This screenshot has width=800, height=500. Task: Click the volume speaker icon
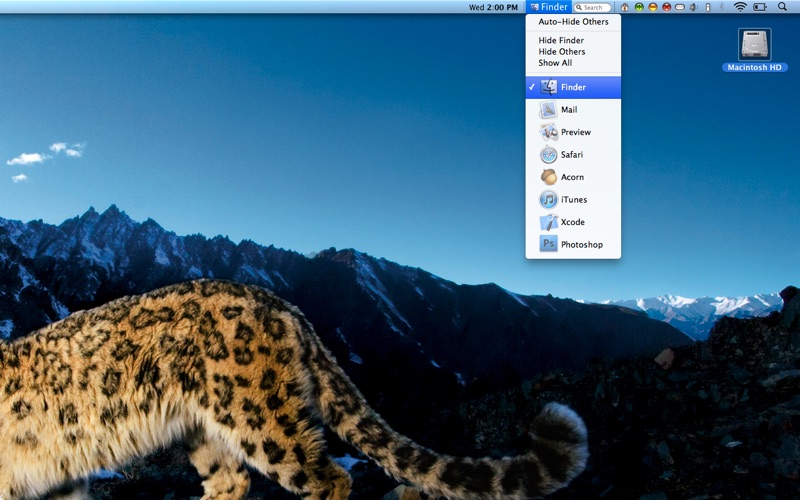point(693,7)
